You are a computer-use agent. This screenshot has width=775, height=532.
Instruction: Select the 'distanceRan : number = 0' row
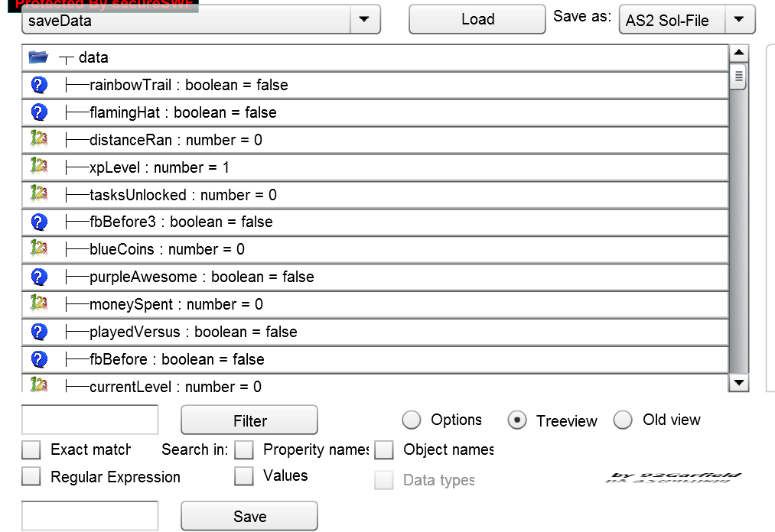(x=375, y=140)
